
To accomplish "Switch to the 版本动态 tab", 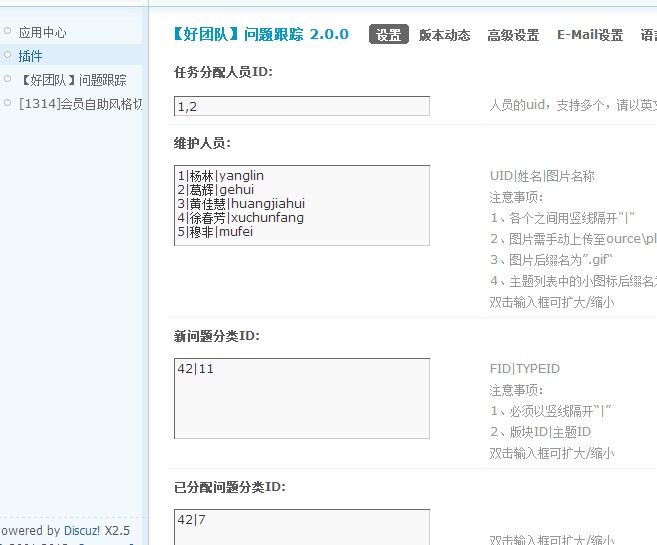I will coord(445,35).
